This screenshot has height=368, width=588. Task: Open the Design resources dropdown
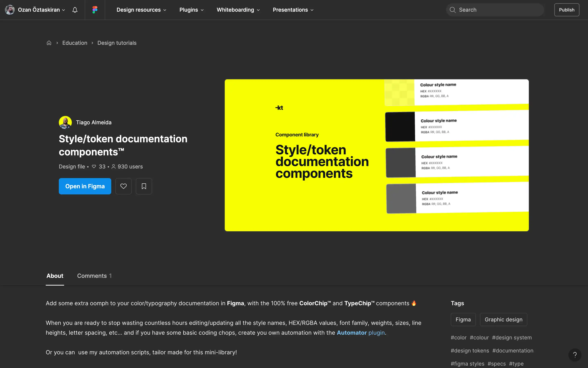tap(141, 10)
